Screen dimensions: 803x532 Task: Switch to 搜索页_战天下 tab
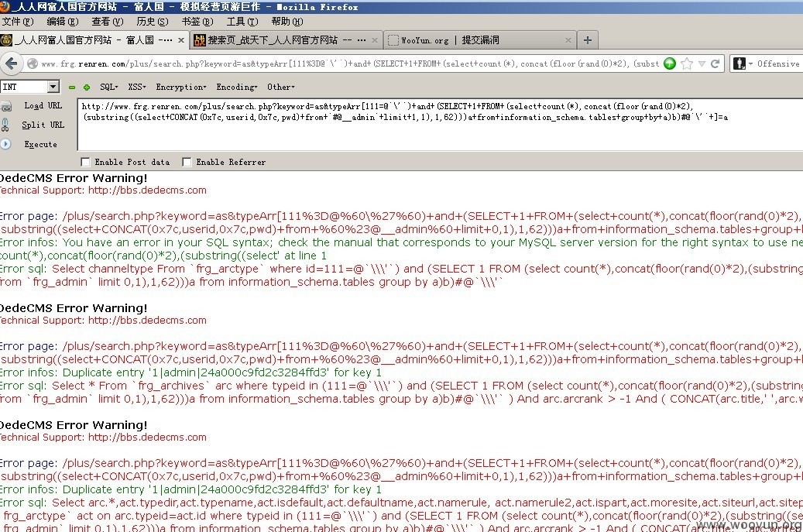[287, 40]
